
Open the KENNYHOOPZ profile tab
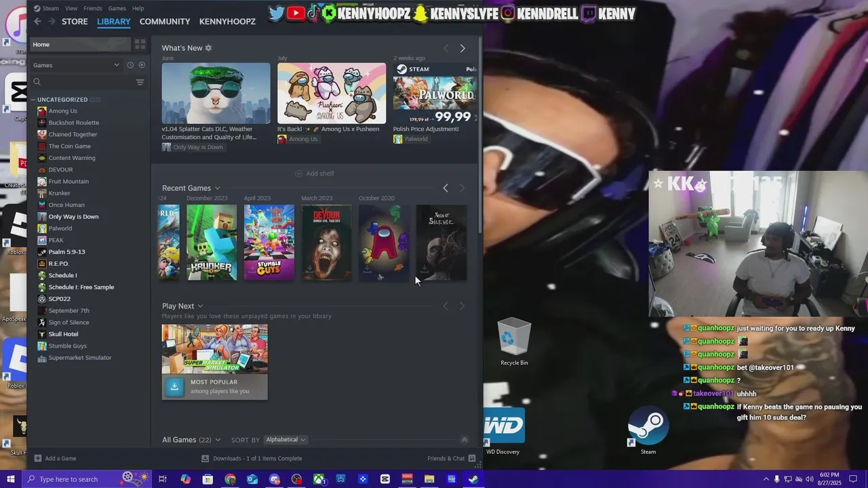click(227, 22)
